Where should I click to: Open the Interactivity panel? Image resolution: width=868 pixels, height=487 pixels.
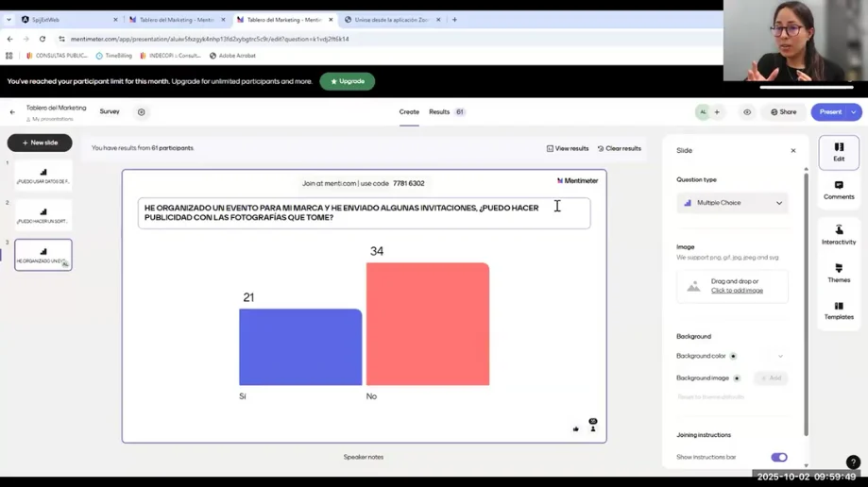coord(838,234)
